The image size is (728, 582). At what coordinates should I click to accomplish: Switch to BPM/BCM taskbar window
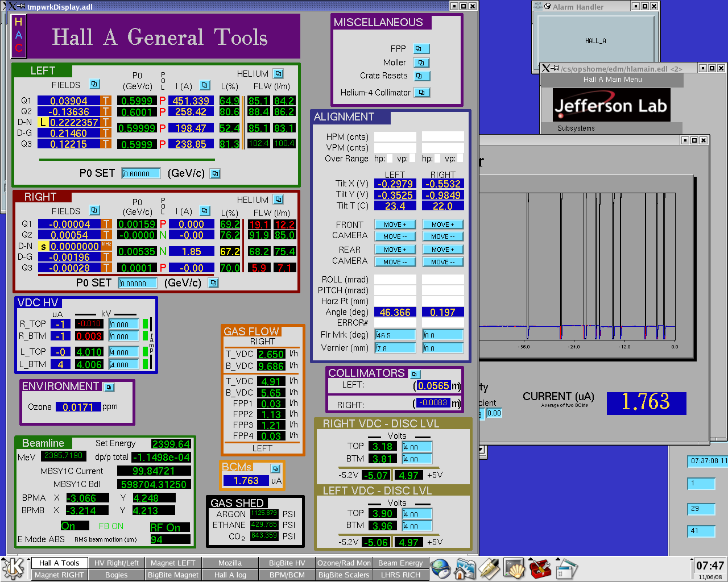tap(287, 575)
